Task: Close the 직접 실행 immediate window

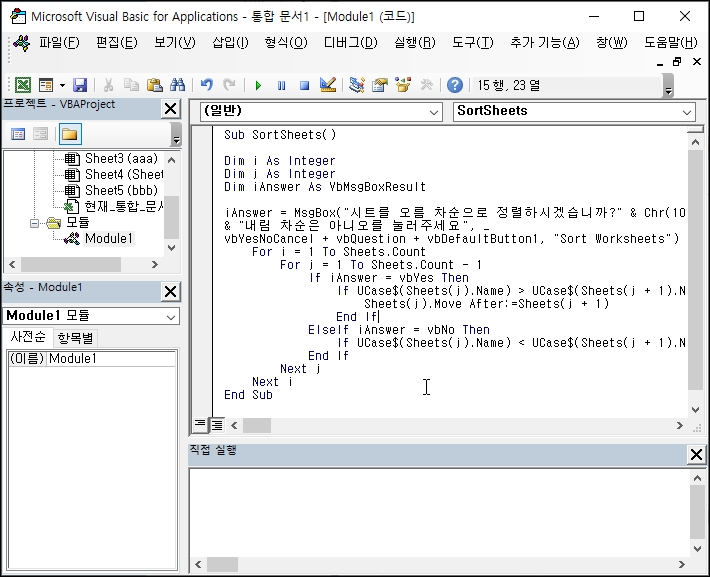Action: 696,455
